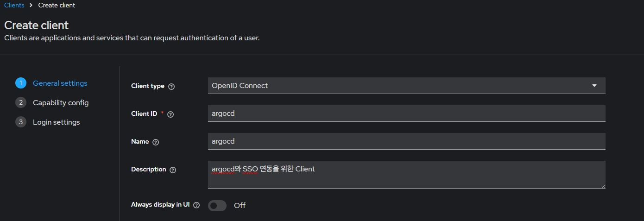This screenshot has height=221, width=644.
Task: Click step 1 circle icon
Action: click(x=21, y=83)
